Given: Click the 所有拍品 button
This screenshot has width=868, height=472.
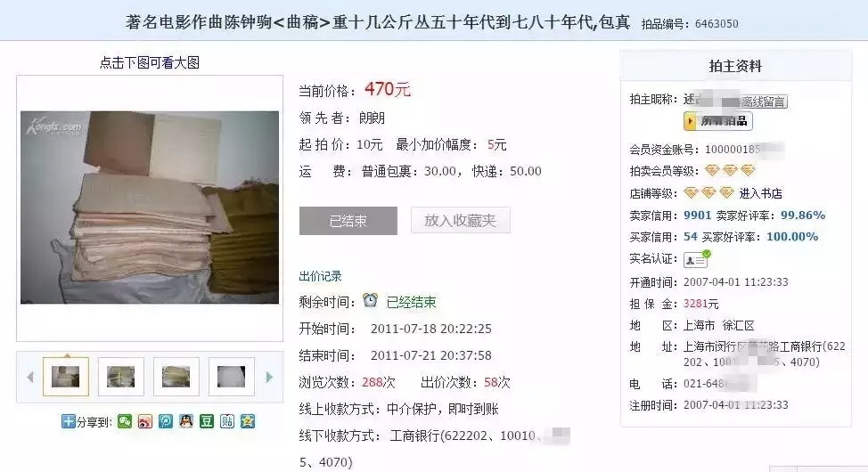Looking at the screenshot, I should (718, 121).
